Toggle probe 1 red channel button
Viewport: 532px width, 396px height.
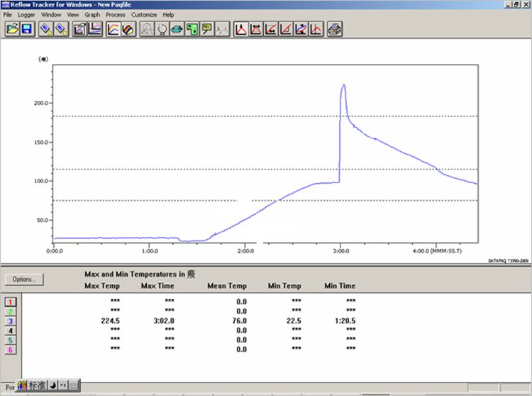click(11, 302)
